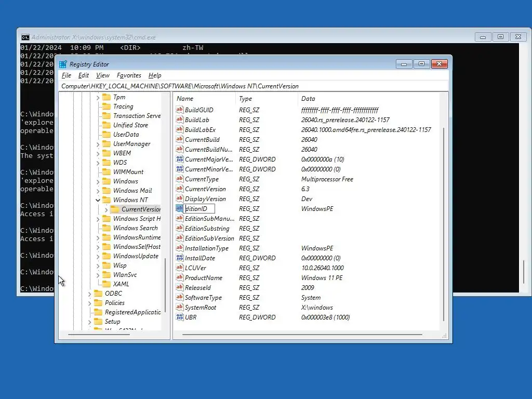Click the EditionID rename text box

[199, 208]
